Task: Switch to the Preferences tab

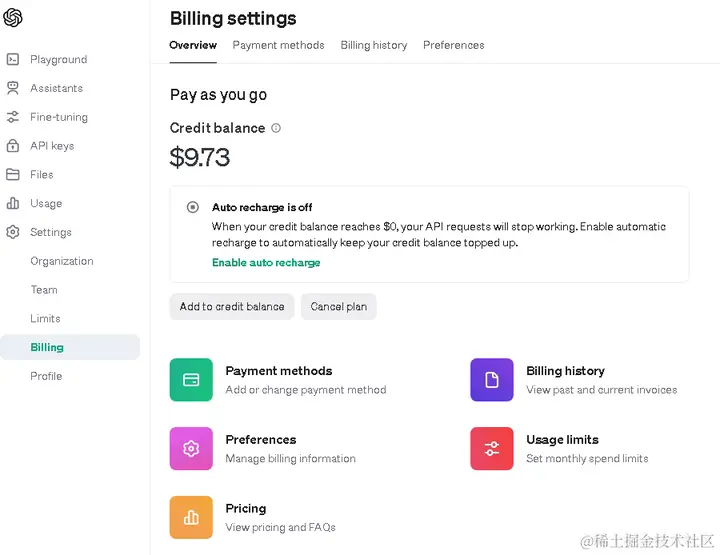Action: coord(454,45)
